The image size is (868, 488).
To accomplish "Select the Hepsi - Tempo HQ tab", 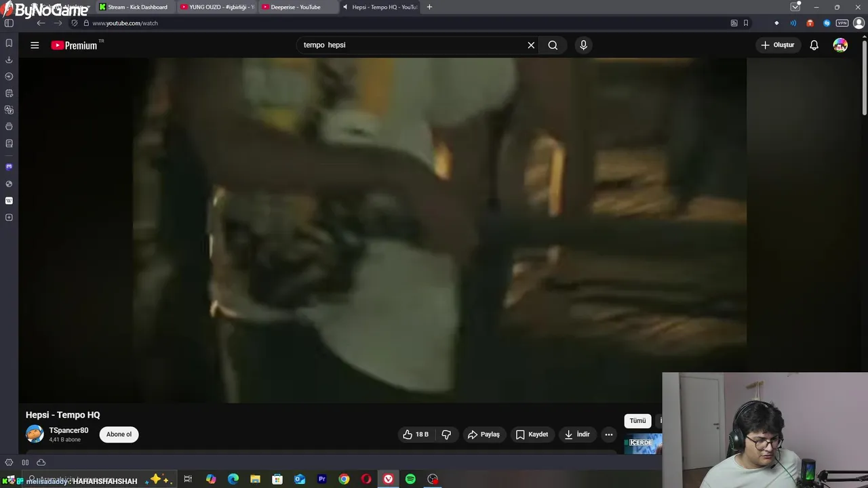I will coord(380,7).
